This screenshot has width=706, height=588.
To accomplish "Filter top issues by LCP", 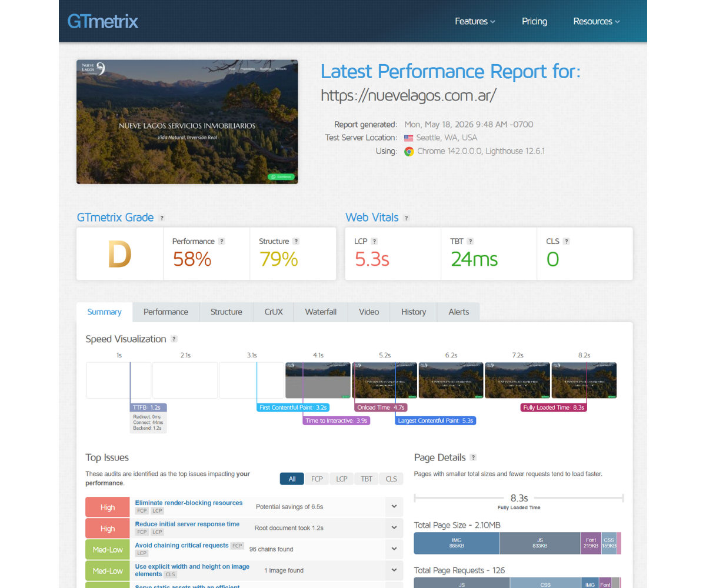I will click(342, 479).
